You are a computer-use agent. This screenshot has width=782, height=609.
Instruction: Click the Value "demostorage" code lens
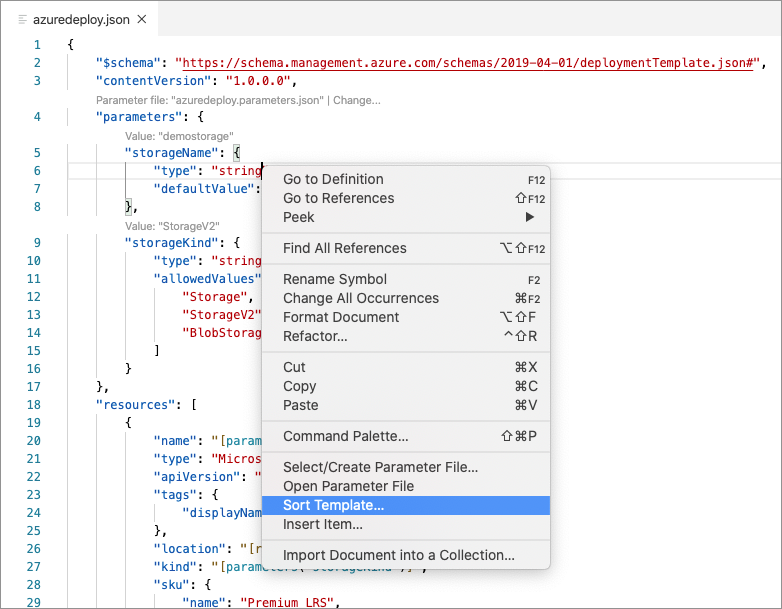(x=179, y=136)
